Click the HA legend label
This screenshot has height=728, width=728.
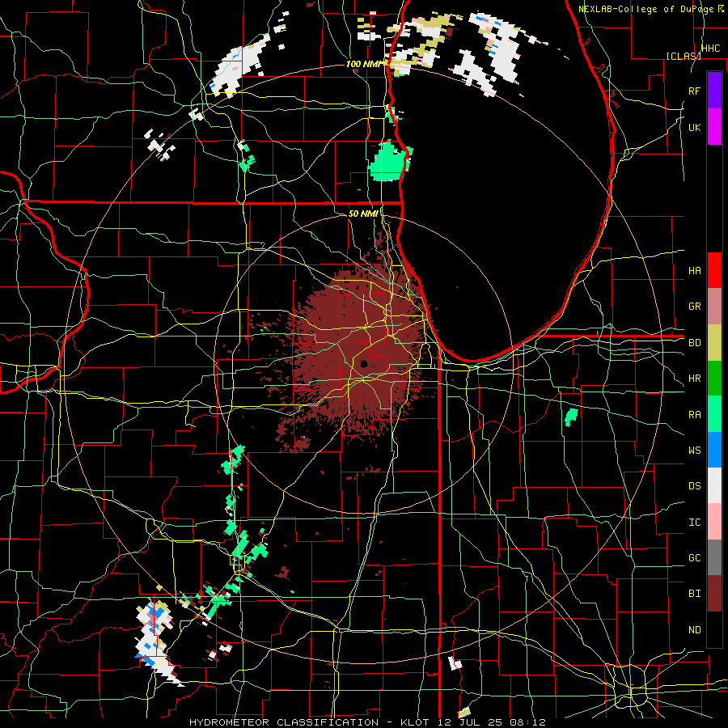[x=694, y=271]
